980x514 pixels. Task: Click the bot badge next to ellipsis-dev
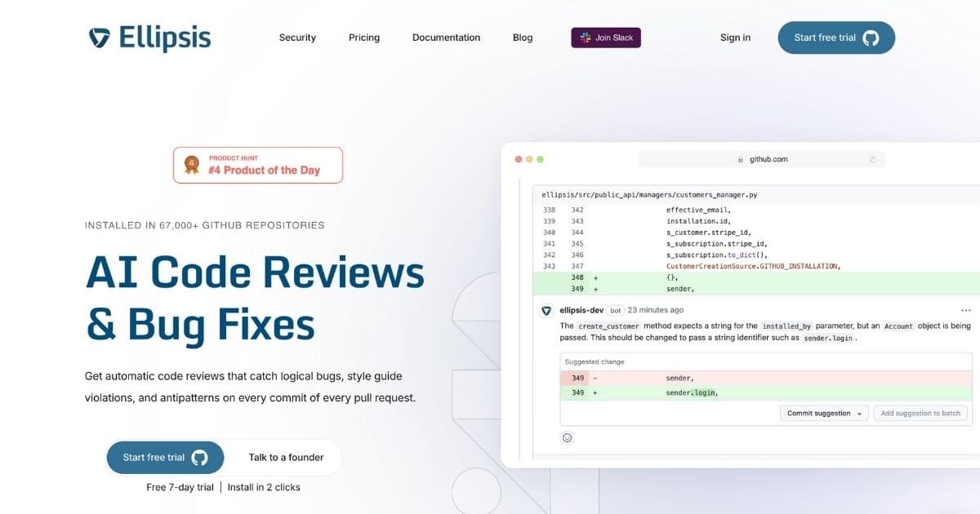[615, 309]
